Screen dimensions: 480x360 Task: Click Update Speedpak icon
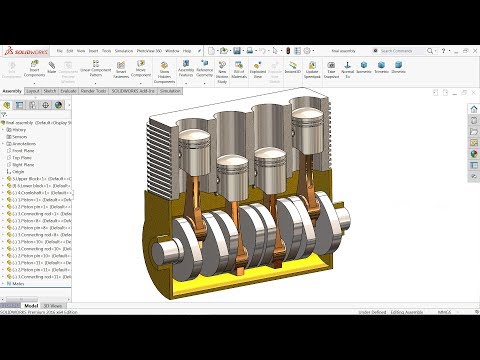click(312, 70)
